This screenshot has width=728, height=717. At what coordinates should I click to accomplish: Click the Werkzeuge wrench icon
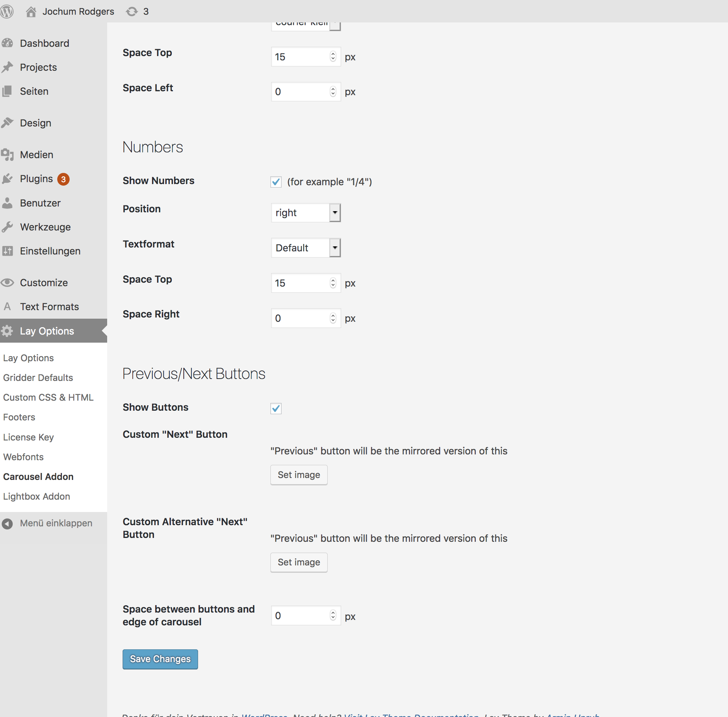[x=7, y=227]
